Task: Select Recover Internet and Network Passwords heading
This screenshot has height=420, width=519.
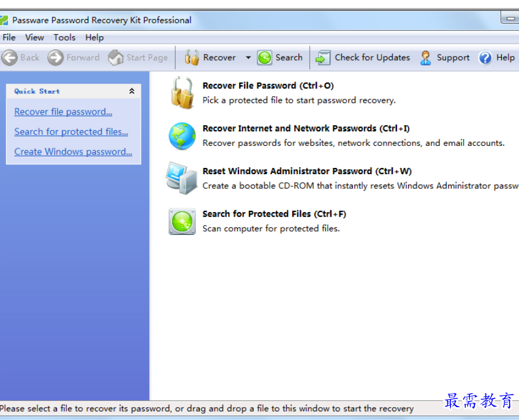Action: (x=306, y=129)
